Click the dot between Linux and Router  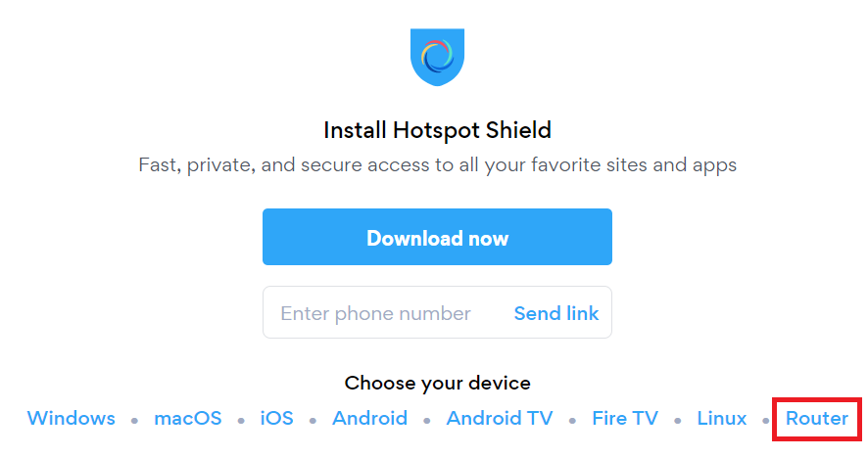pos(766,421)
